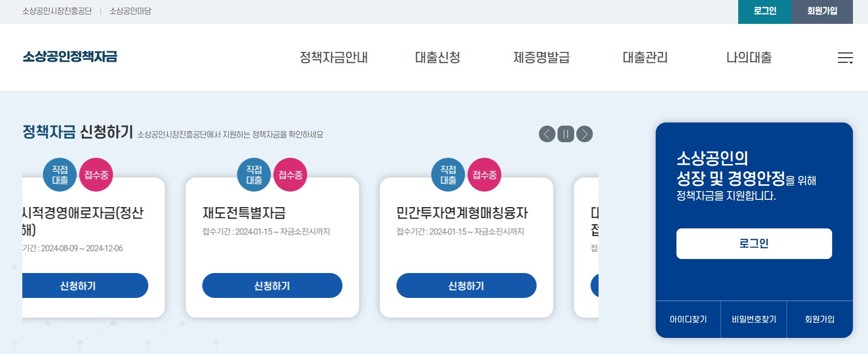Image resolution: width=868 pixels, height=354 pixels.
Task: Open the hamburger menu icon
Action: pos(846,58)
